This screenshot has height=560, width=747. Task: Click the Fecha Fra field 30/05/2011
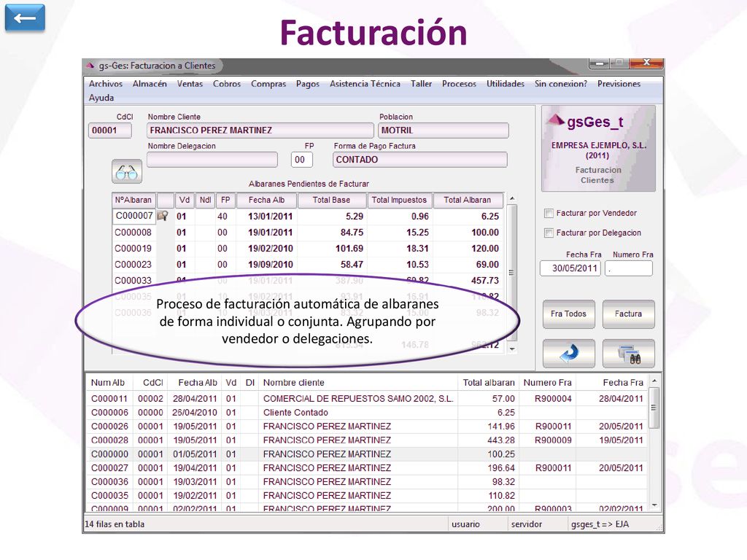pyautogui.click(x=570, y=268)
